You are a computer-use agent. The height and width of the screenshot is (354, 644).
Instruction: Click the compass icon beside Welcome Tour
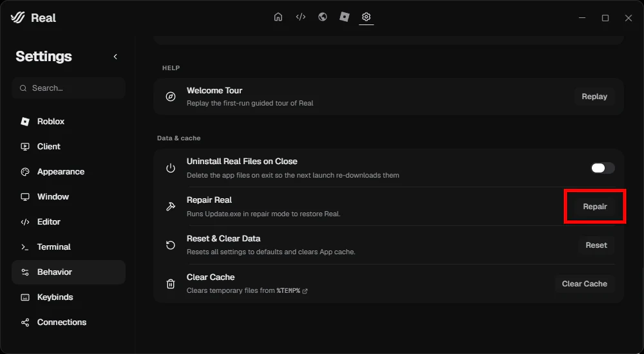tap(171, 97)
